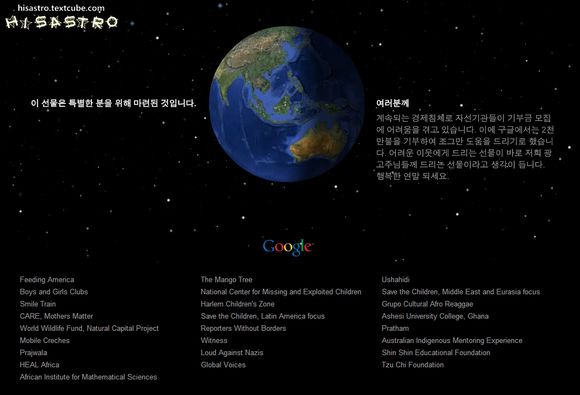The width and height of the screenshot is (580, 395).
Task: Open World Wildlife Fund, Natural Capital Project
Action: (x=89, y=328)
